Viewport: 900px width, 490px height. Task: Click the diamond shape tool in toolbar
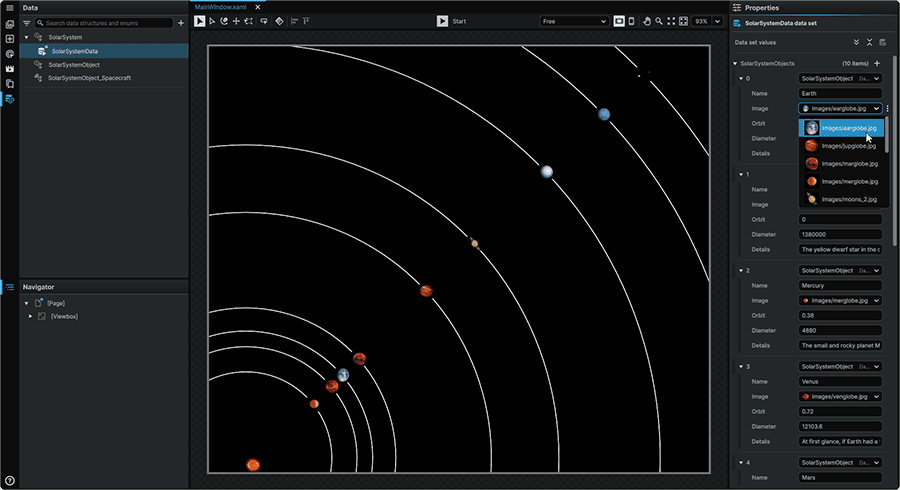coord(280,21)
